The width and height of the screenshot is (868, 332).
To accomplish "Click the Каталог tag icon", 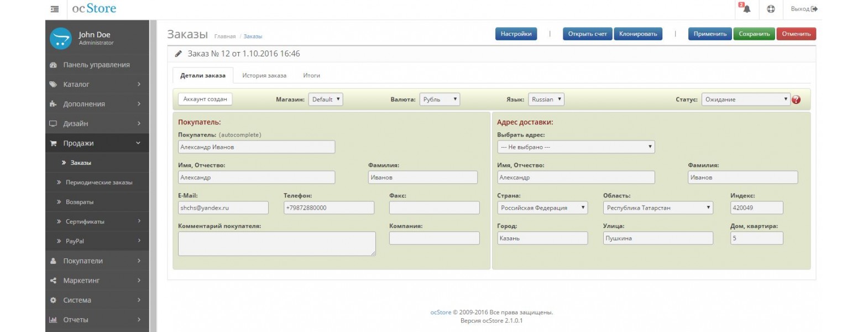I will tap(53, 84).
